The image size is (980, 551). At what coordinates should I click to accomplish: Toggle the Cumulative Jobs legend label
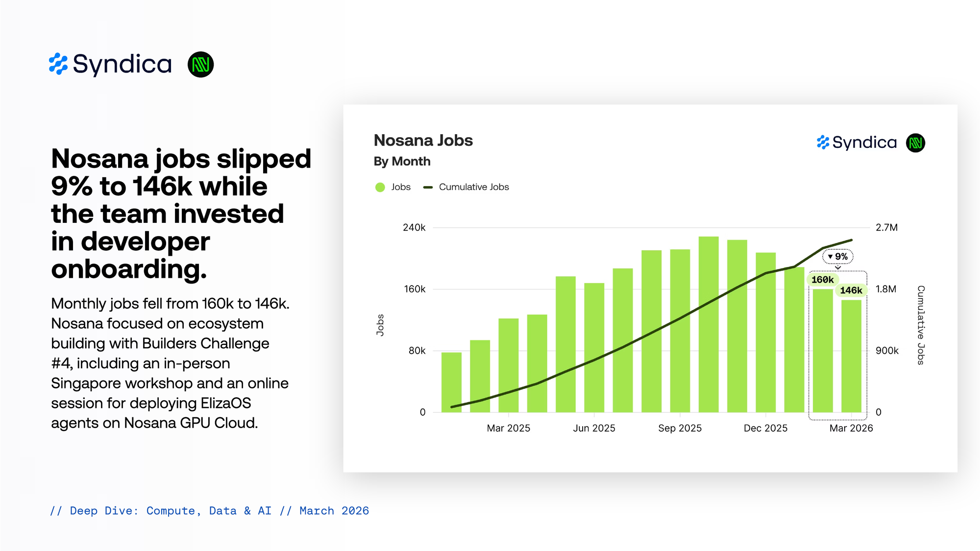pyautogui.click(x=473, y=187)
